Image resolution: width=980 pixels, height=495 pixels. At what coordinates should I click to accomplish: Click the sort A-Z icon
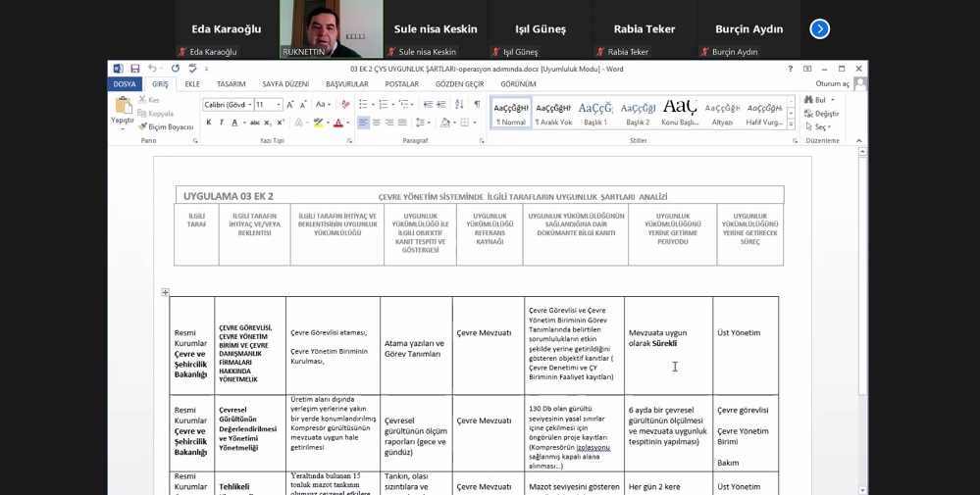(460, 105)
